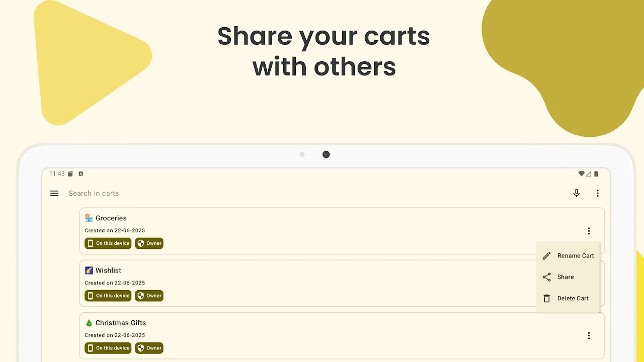Screen dimensions: 644x362
Task: Open the top bar overflow menu
Action: [x=598, y=193]
